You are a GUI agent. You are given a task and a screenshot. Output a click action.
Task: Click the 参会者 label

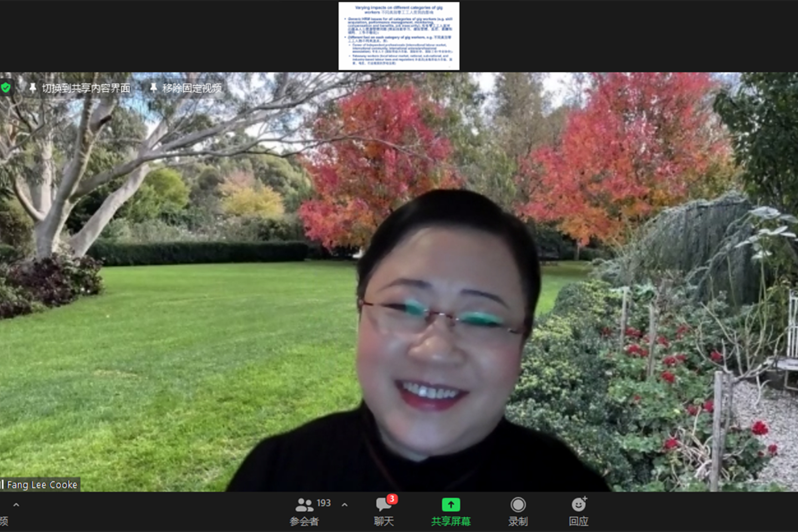click(x=304, y=521)
